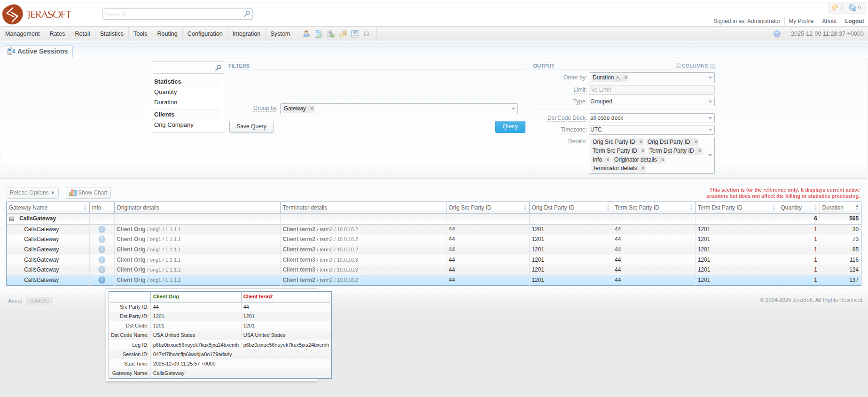
Task: Remove Info detail tag
Action: tap(608, 160)
